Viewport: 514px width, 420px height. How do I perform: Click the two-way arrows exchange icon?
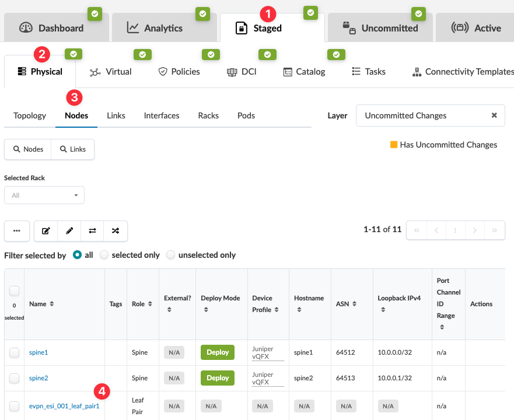[92, 230]
